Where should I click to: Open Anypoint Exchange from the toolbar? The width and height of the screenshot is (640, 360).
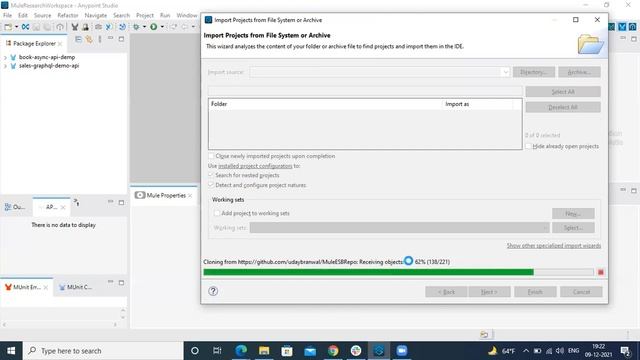[x=25, y=27]
